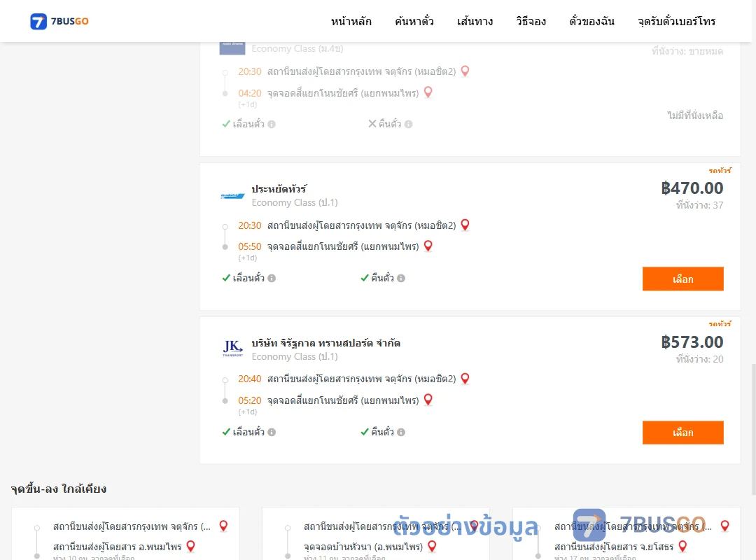Viewport: 756px width, 560px height.
Task: Click the ที่นั่งว่าง: 37 seat count
Action: (699, 206)
